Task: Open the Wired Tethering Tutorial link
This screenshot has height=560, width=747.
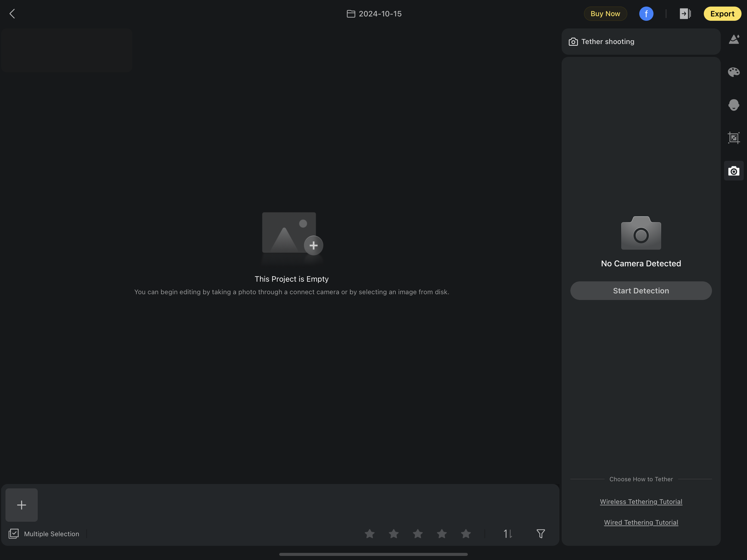Action: coord(641,523)
